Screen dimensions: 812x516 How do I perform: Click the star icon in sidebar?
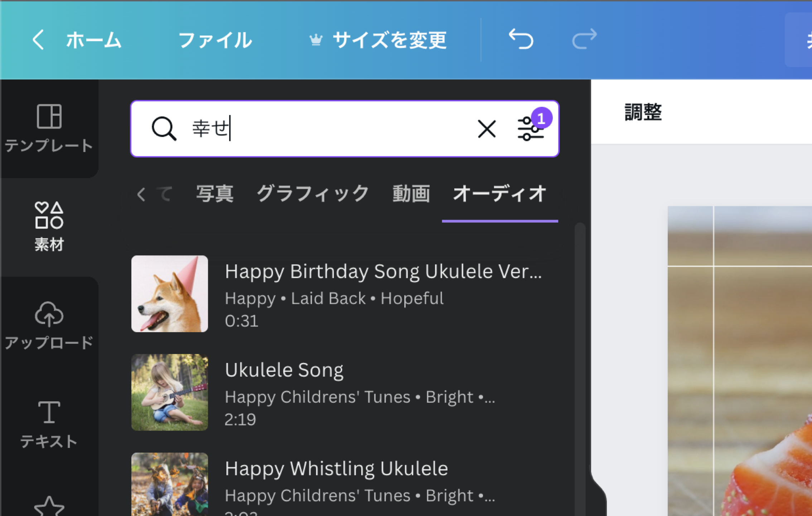pos(49,506)
